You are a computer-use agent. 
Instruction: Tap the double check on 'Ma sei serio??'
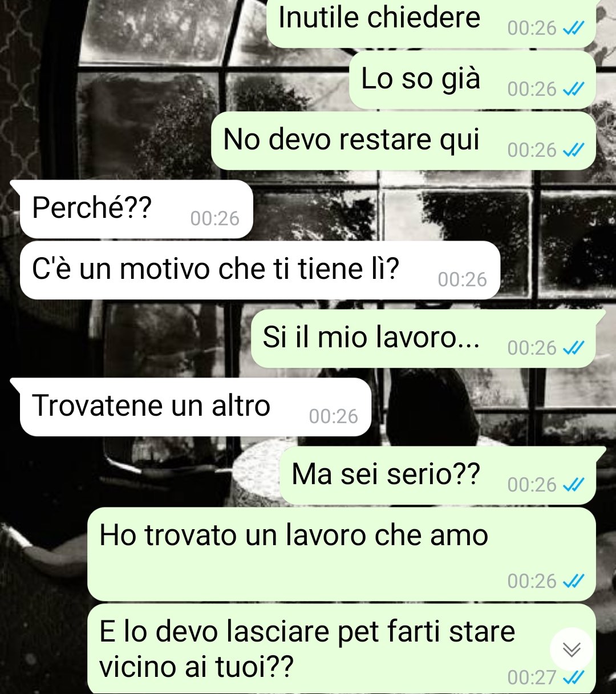[573, 485]
